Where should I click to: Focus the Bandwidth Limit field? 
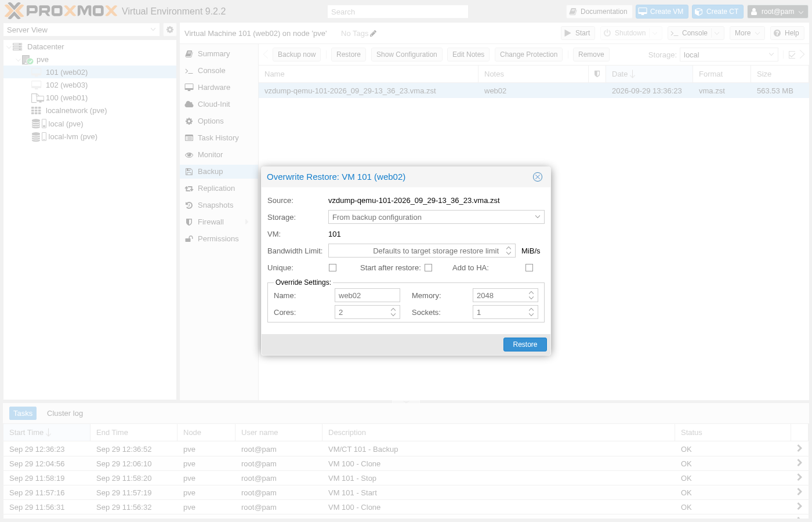coord(422,251)
